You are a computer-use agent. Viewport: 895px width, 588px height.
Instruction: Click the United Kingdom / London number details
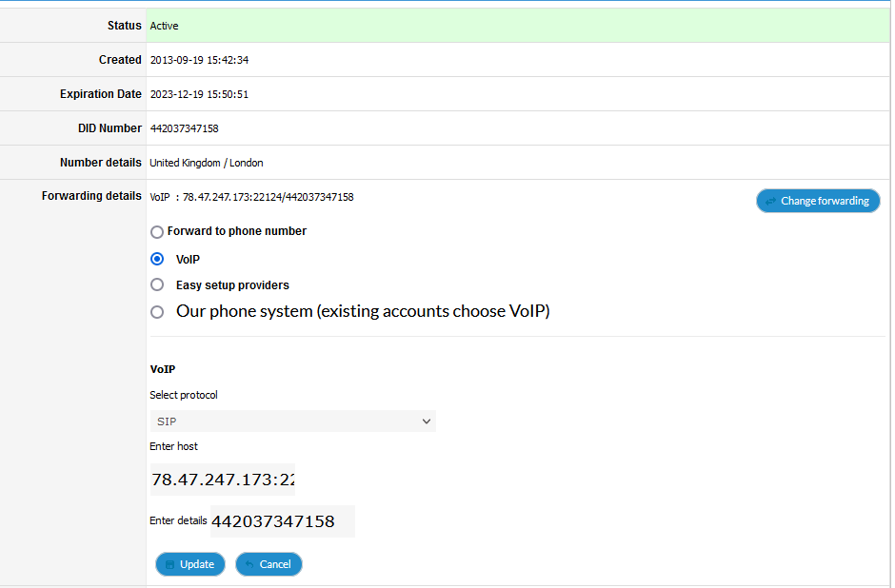point(207,163)
